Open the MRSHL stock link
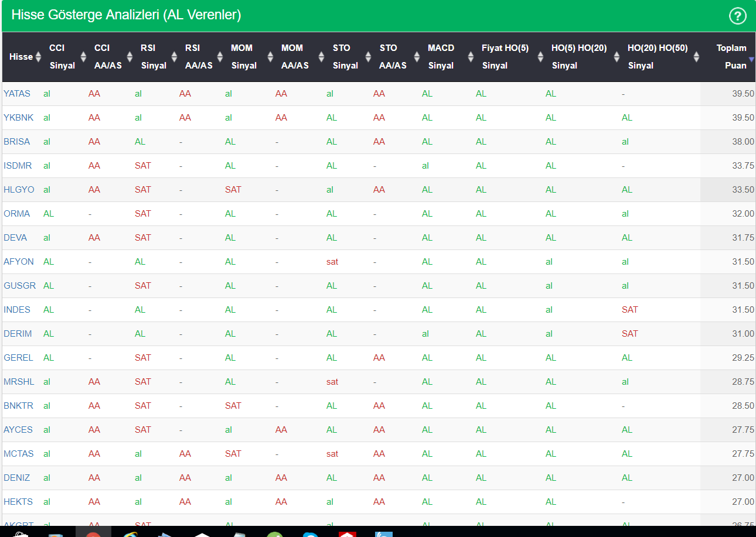 pos(19,382)
